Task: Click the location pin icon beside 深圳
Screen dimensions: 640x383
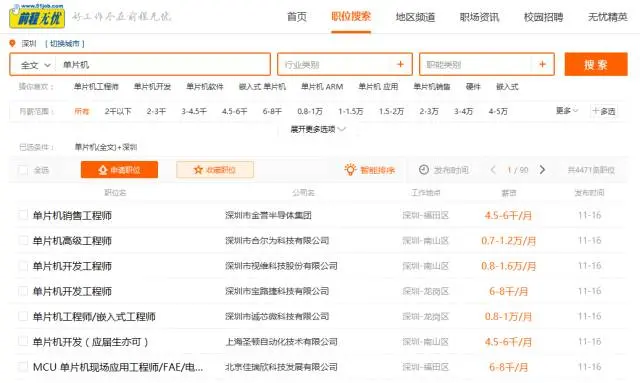Action: coord(12,43)
